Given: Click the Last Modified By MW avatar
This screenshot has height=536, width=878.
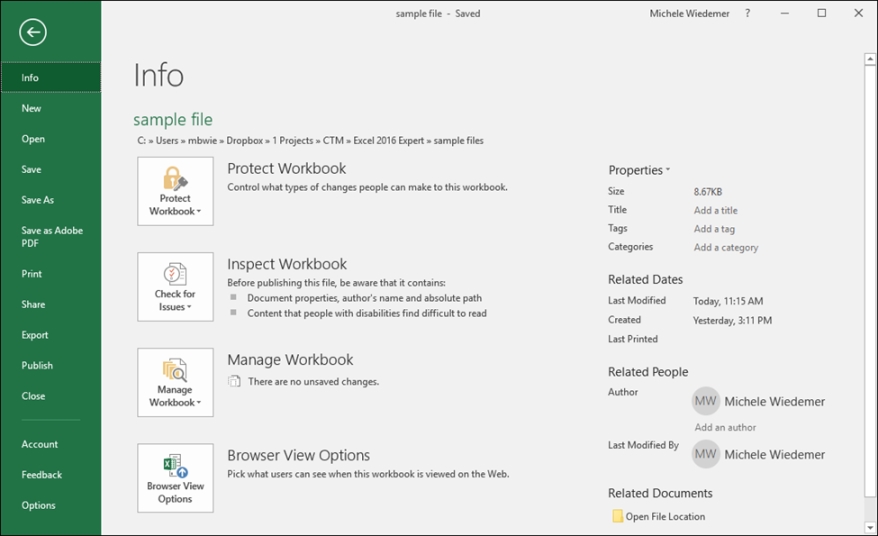Looking at the screenshot, I should point(706,454).
